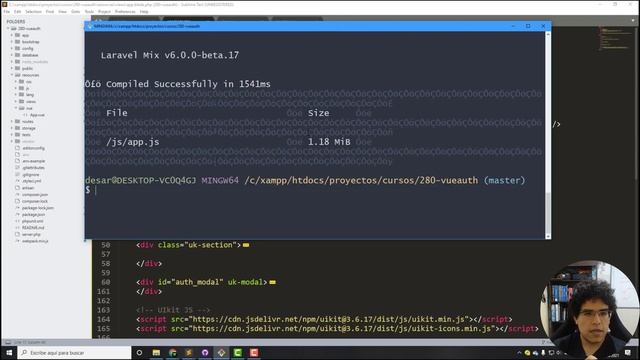The height and width of the screenshot is (360, 640).
Task: Expand the tests folder arrow
Action: click(12, 134)
